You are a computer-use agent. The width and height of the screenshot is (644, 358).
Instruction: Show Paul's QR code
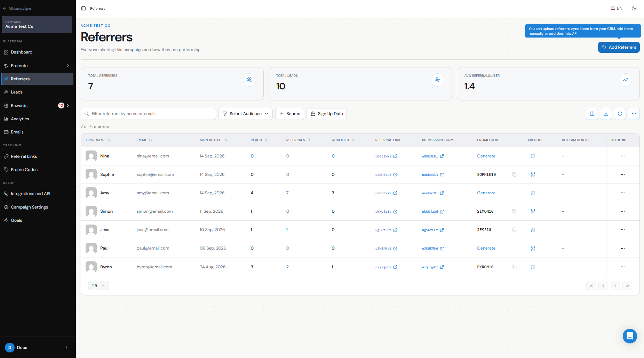(533, 249)
